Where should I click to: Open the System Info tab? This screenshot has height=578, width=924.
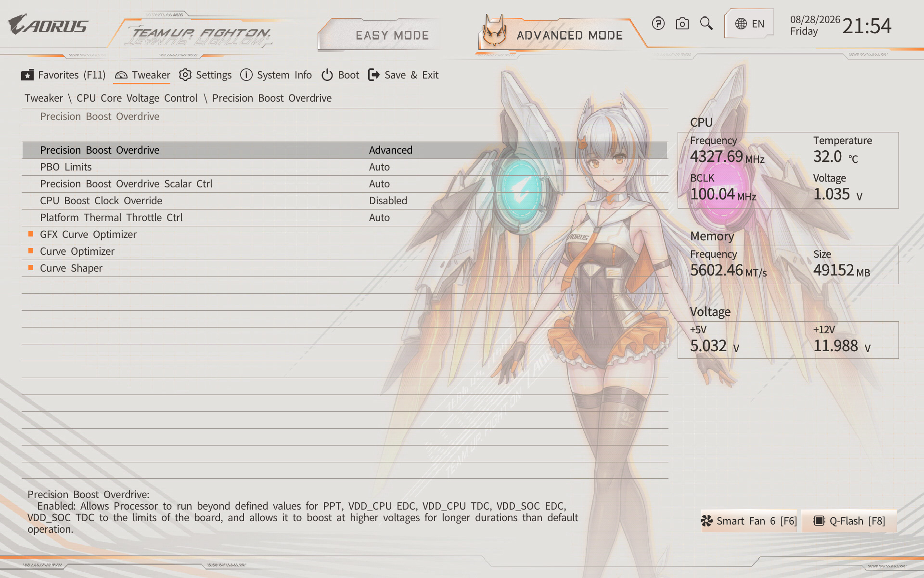click(276, 75)
